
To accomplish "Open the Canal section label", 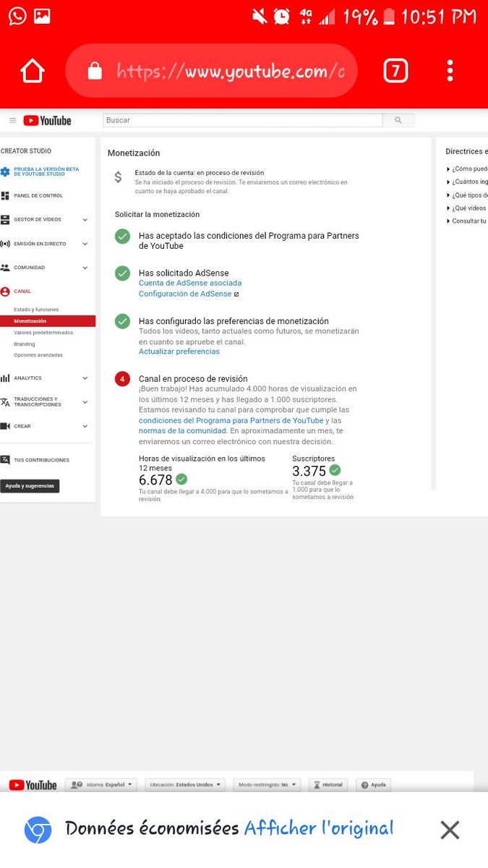I will click(x=22, y=292).
